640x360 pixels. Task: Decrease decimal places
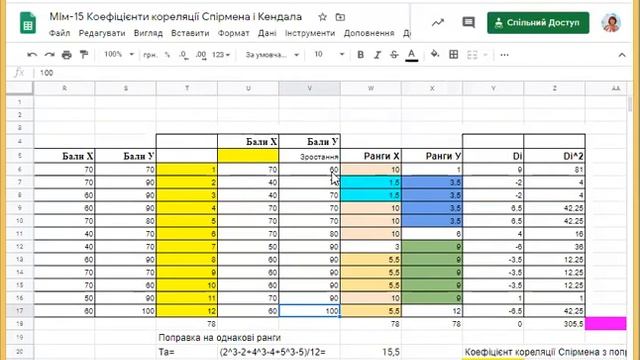point(184,55)
